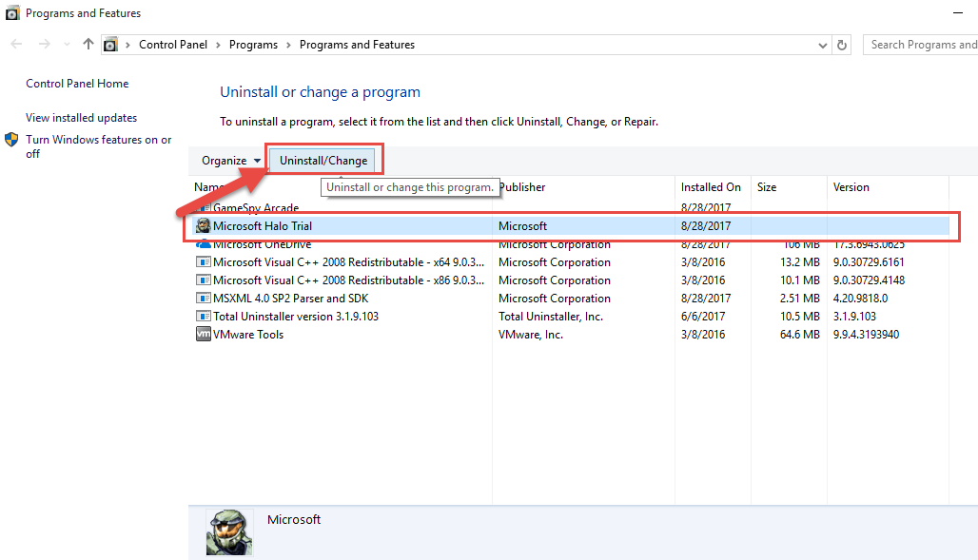The height and width of the screenshot is (560, 978).
Task: Go up one level in navigation
Action: pyautogui.click(x=87, y=44)
